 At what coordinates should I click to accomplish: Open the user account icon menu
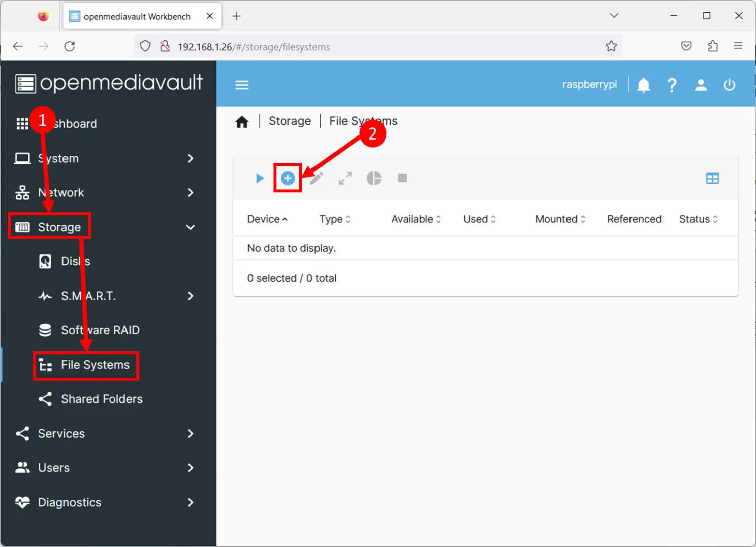701,85
